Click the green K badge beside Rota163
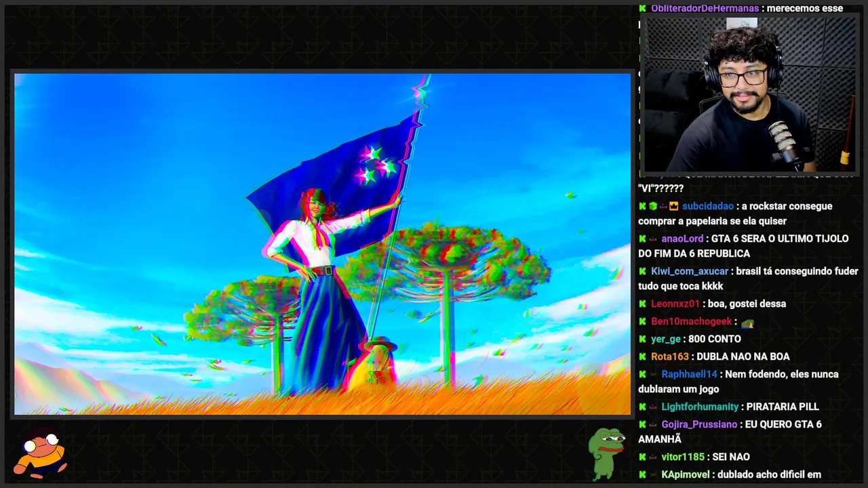This screenshot has width=868, height=488. 642,357
